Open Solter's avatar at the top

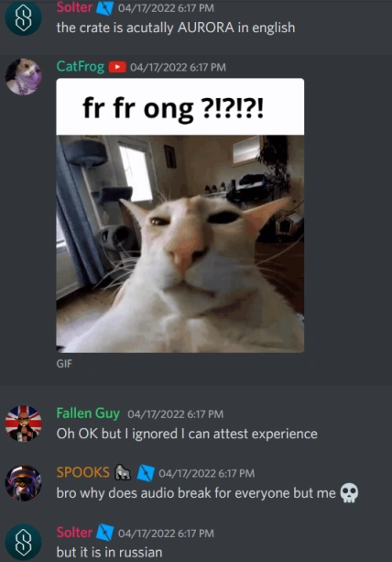[x=23, y=17]
